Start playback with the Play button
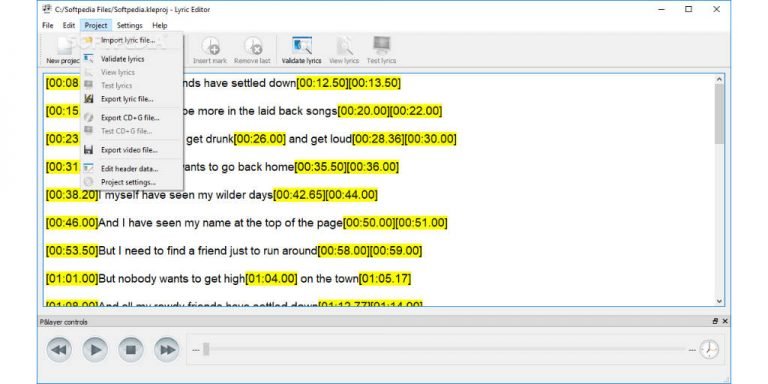 95,350
